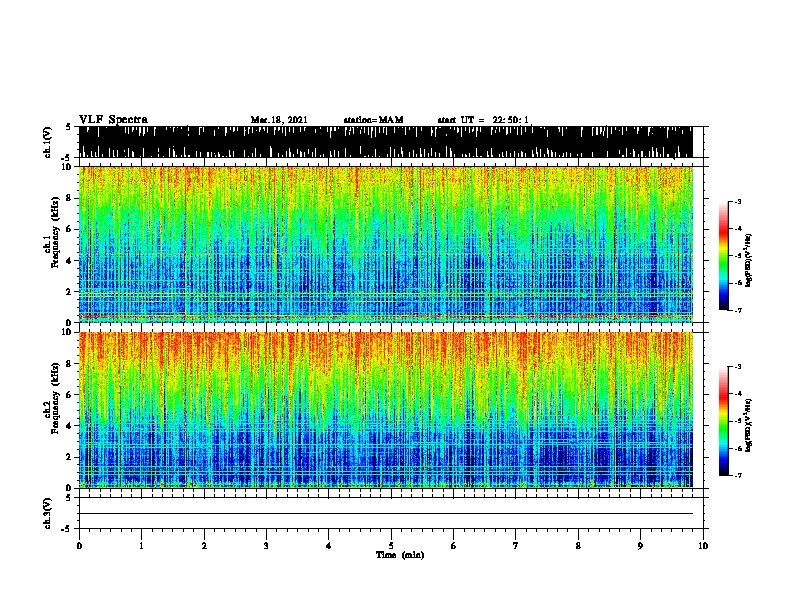This screenshot has width=792, height=612.
Task: Select the "start UT = 22:50: 1" text
Action: click(x=483, y=120)
